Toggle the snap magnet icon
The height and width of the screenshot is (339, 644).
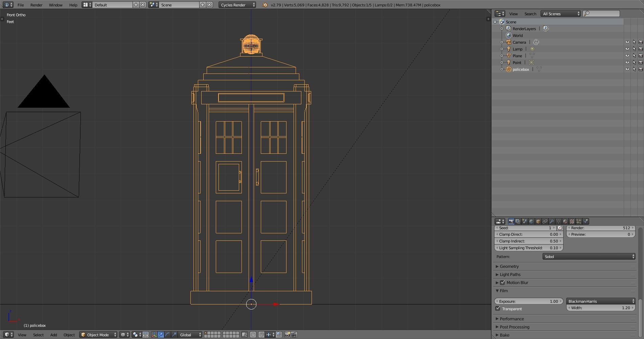click(261, 335)
